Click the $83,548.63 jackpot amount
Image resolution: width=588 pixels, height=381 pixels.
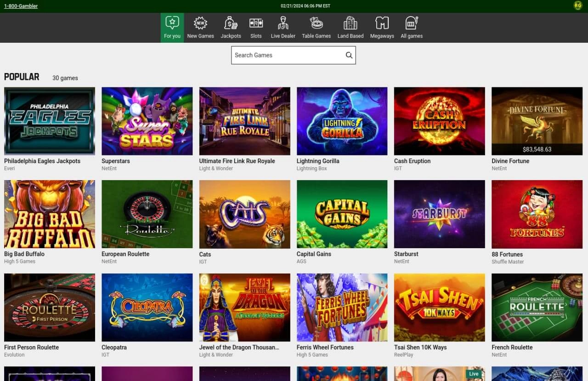tap(537, 149)
